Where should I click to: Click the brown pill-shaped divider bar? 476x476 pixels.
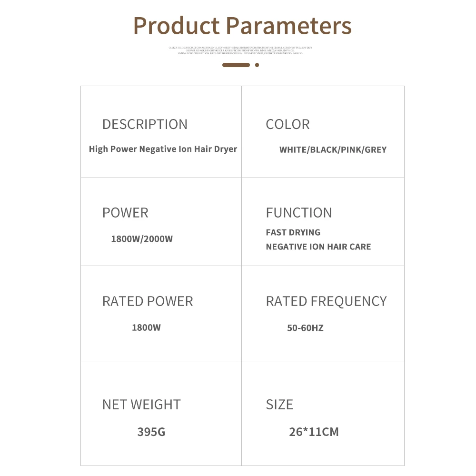point(236,65)
